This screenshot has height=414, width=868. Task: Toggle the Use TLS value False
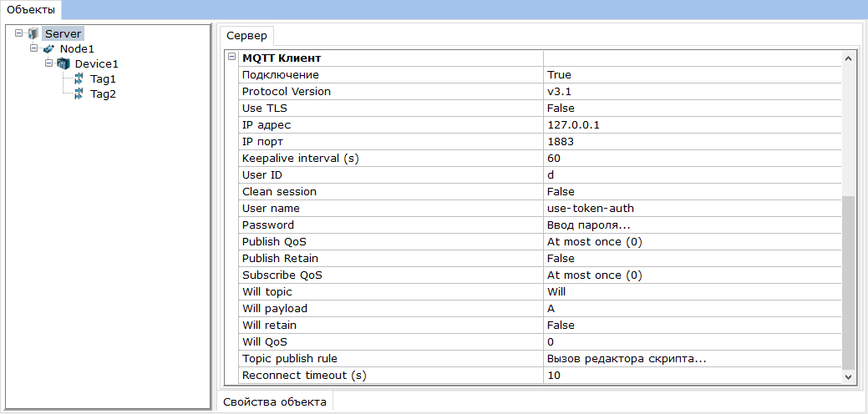tap(561, 109)
